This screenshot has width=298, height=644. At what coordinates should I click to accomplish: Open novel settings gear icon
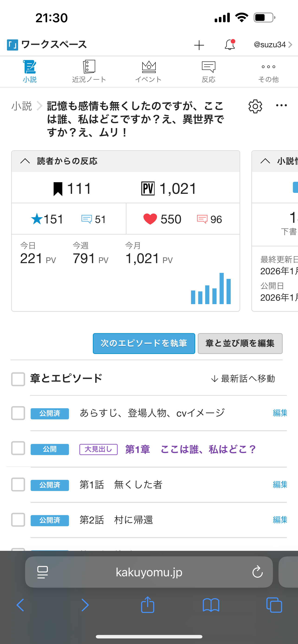point(255,106)
